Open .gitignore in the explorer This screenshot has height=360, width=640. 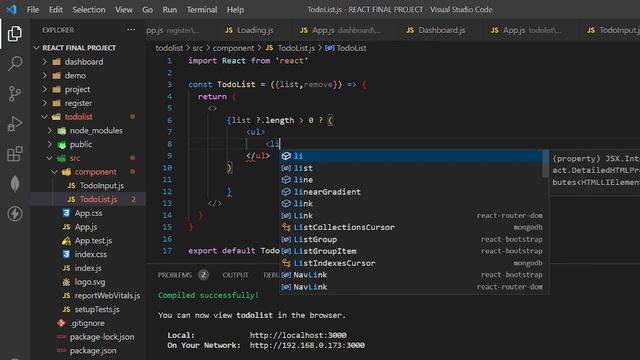pyautogui.click(x=88, y=323)
